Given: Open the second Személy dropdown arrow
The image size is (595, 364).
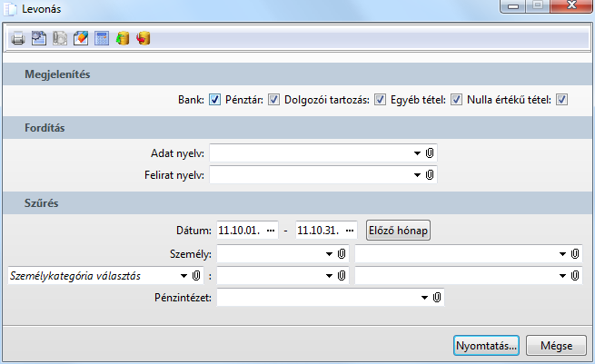Looking at the screenshot, I should click(562, 253).
